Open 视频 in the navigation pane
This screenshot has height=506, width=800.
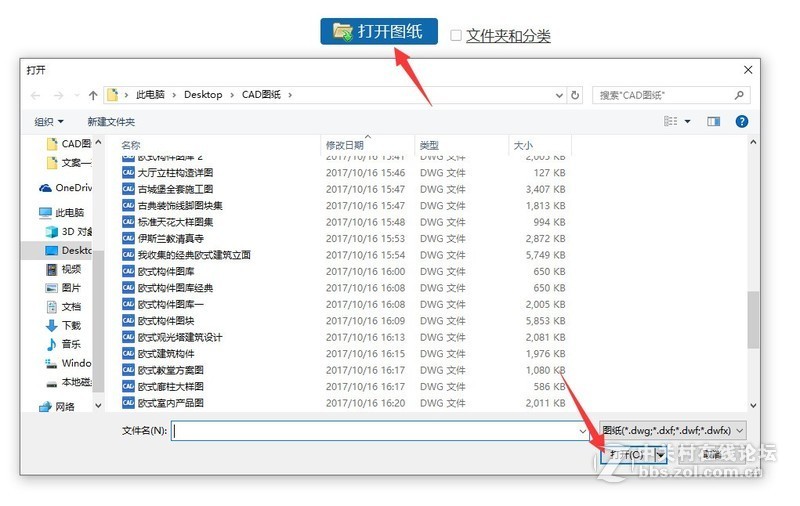(x=64, y=269)
